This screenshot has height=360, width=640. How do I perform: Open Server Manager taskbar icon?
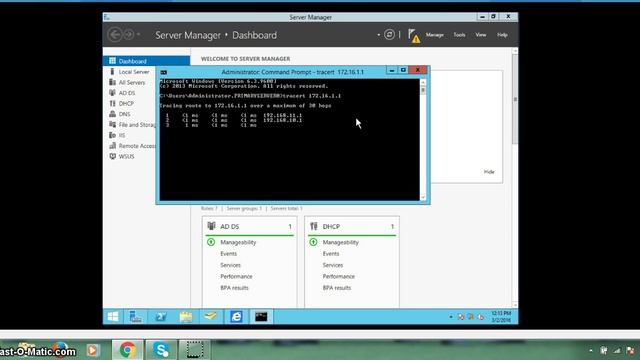(x=135, y=317)
